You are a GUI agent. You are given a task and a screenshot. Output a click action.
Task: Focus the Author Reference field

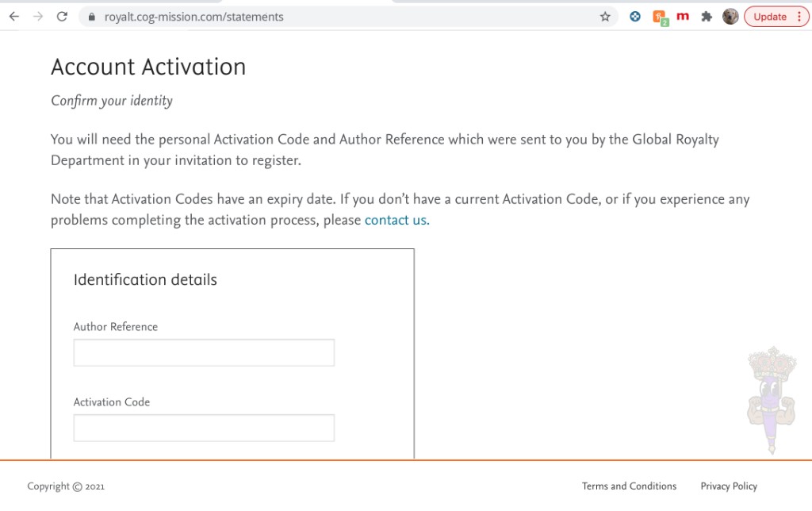pos(204,352)
